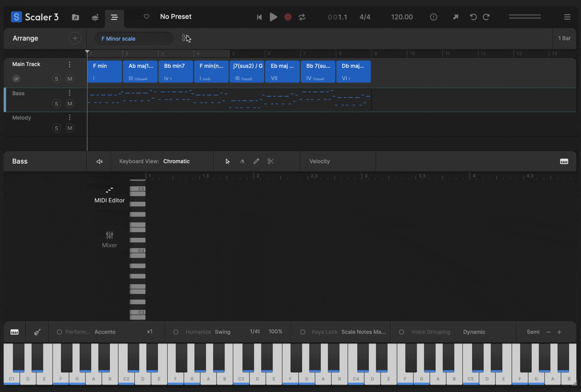Open the Mixer panel
581x392 pixels.
[109, 239]
